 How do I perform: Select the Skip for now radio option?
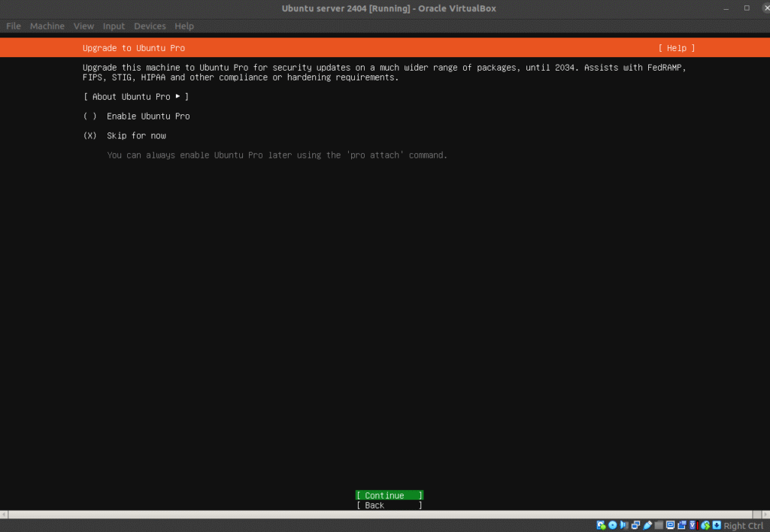(x=90, y=136)
